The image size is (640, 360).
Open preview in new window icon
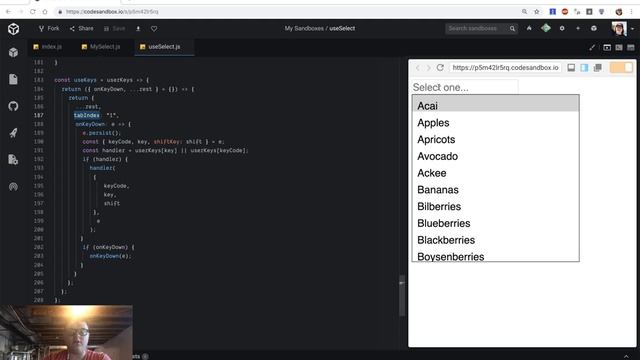tap(598, 68)
